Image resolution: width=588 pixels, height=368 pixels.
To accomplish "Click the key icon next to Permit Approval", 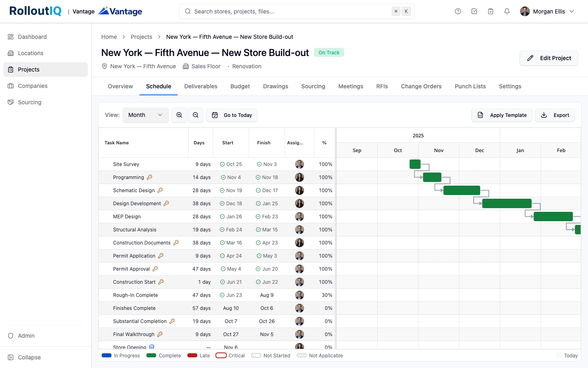I will (155, 269).
